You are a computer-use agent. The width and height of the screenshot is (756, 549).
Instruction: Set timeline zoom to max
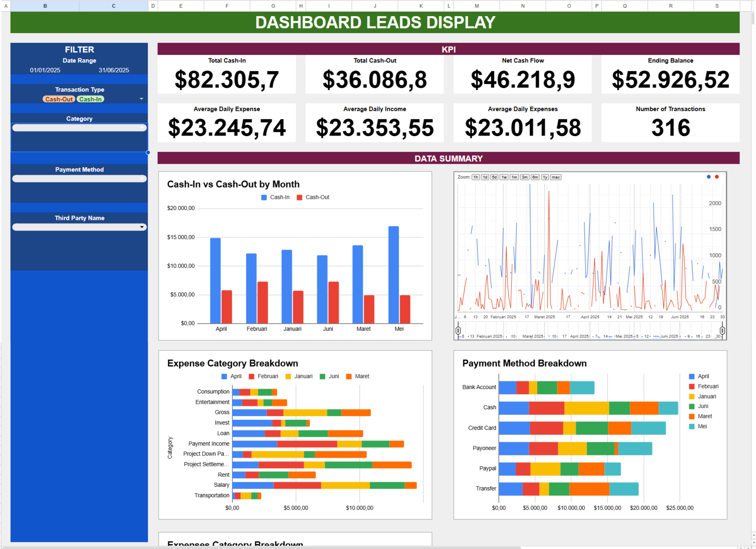click(x=556, y=177)
